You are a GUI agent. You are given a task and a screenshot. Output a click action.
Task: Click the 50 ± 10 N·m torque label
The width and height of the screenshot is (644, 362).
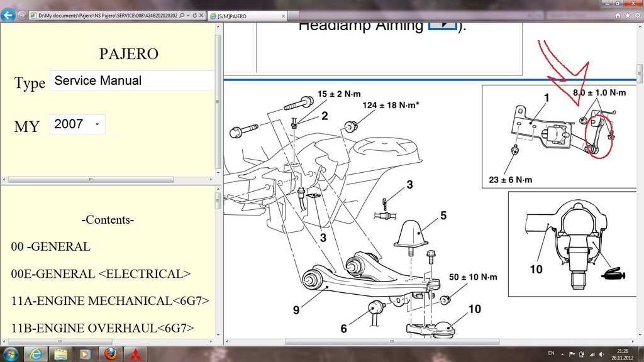473,277
